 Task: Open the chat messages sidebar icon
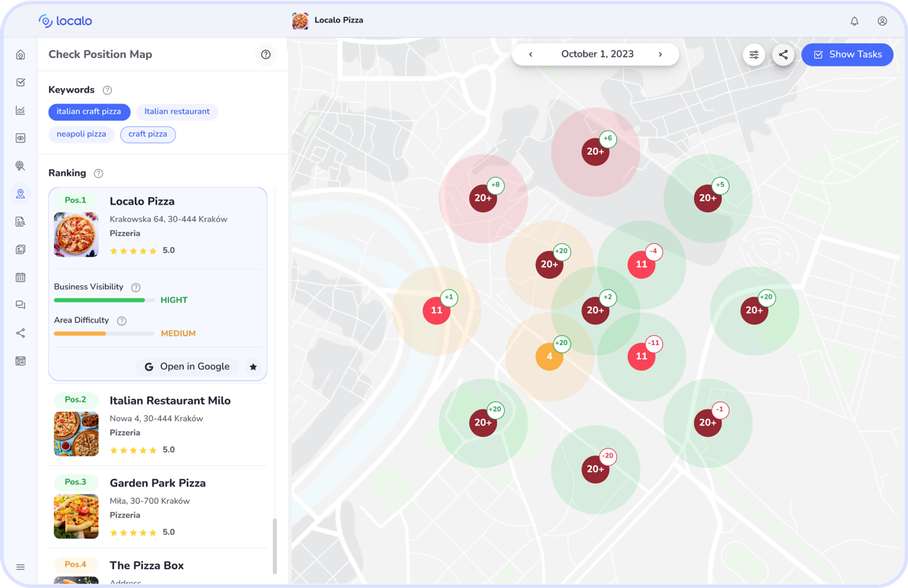(20, 305)
